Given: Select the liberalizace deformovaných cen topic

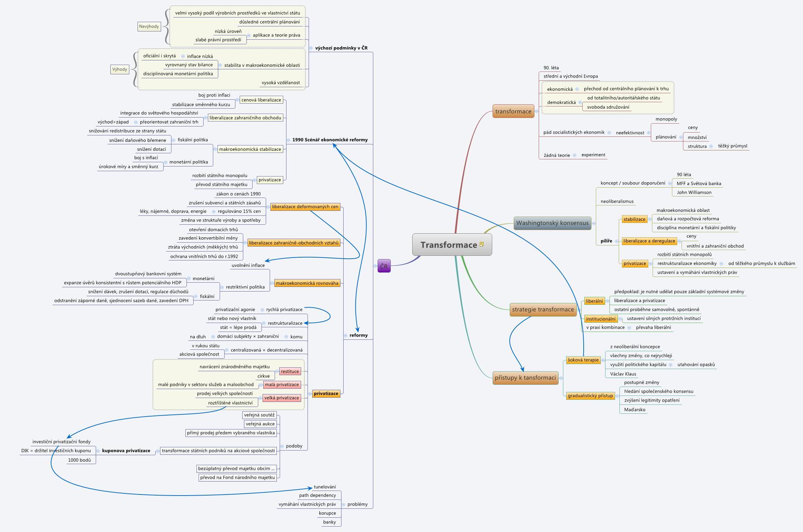Looking at the screenshot, I should tap(305, 207).
